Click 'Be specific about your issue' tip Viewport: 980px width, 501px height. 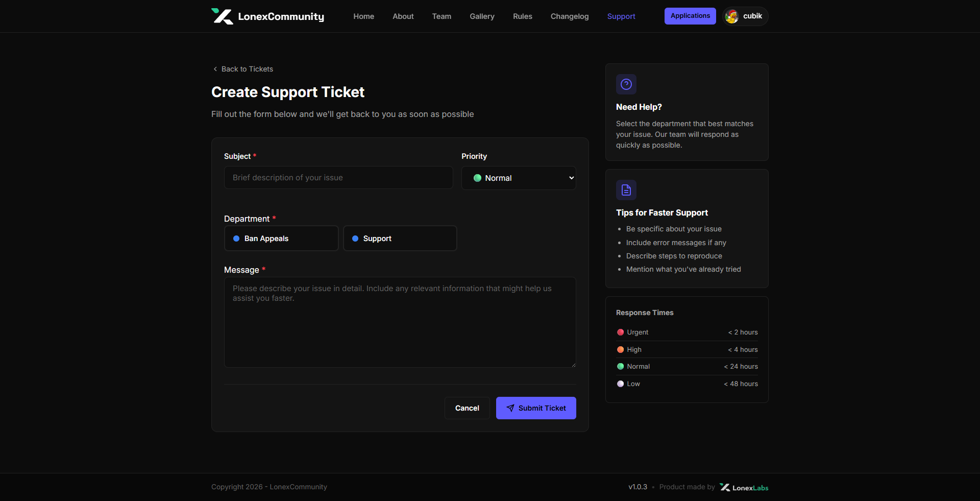[x=674, y=229]
